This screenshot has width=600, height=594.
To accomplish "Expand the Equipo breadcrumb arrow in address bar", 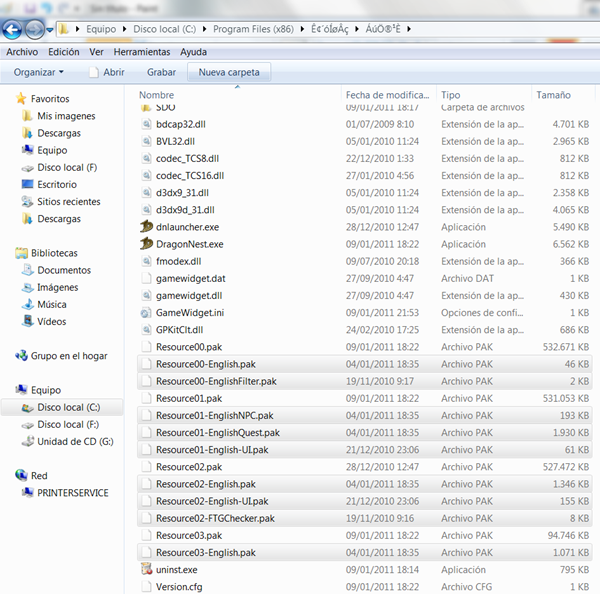I will pyautogui.click(x=126, y=28).
